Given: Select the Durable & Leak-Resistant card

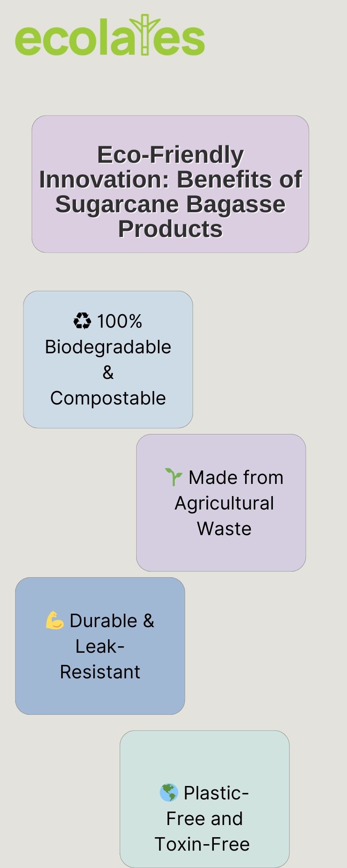Looking at the screenshot, I should tap(100, 646).
